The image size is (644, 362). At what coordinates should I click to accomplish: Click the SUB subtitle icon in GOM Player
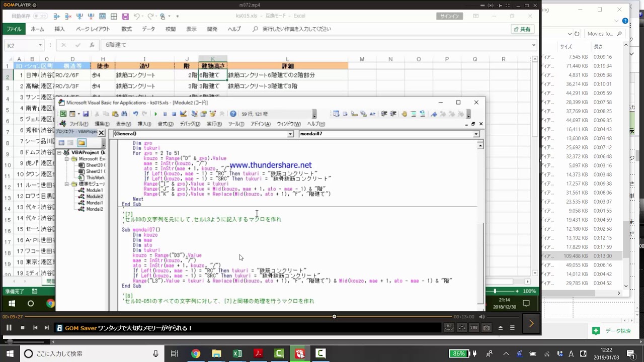pyautogui.click(x=473, y=328)
